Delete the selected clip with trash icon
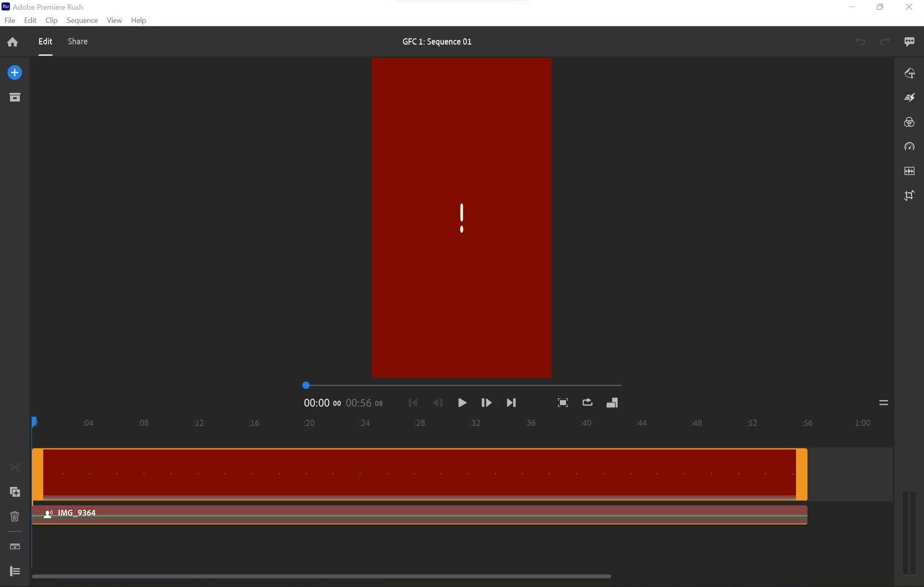 15,516
